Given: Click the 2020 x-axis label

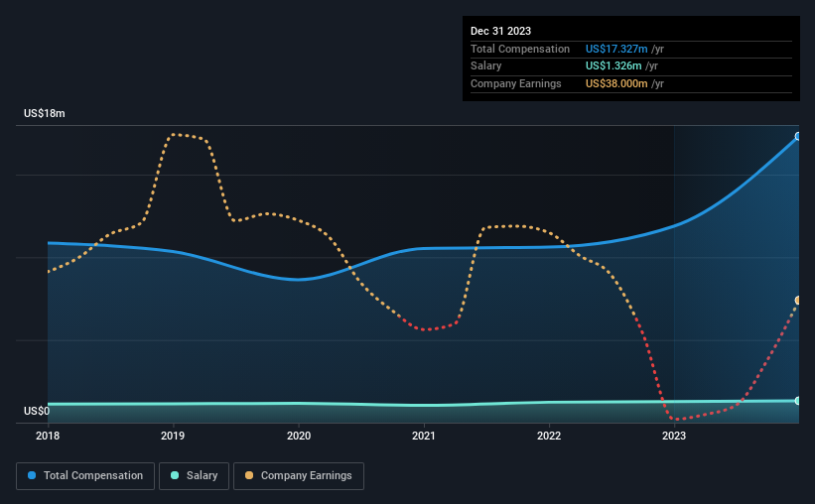Looking at the screenshot, I should (x=299, y=436).
